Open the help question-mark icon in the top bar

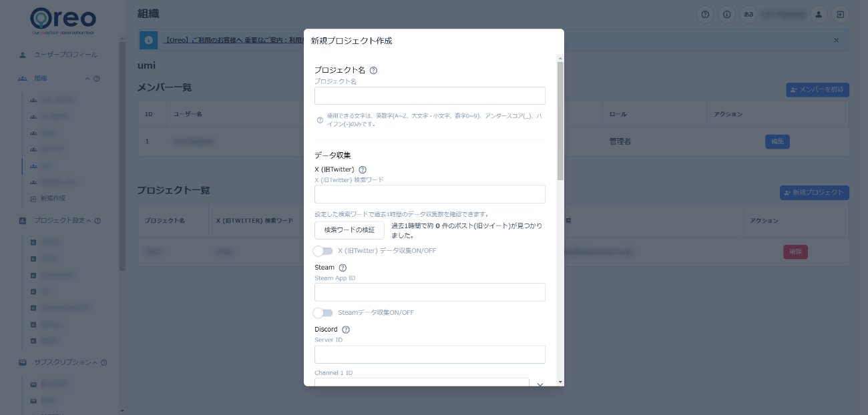pos(705,14)
